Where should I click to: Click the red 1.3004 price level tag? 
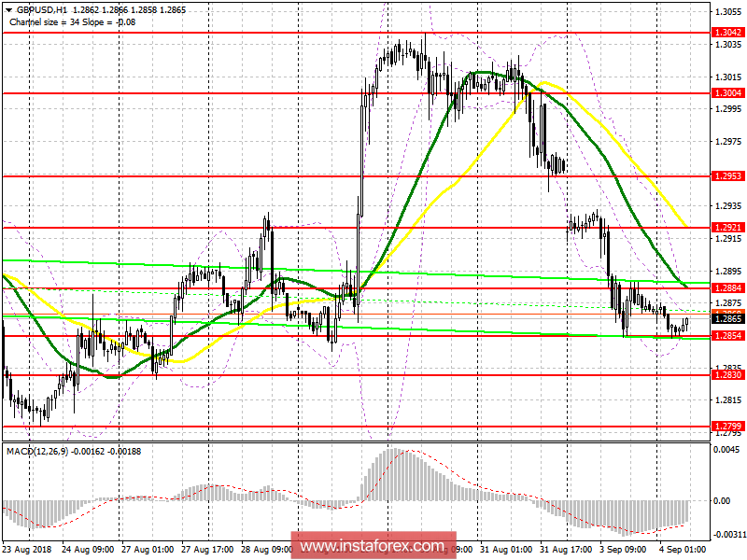point(728,92)
